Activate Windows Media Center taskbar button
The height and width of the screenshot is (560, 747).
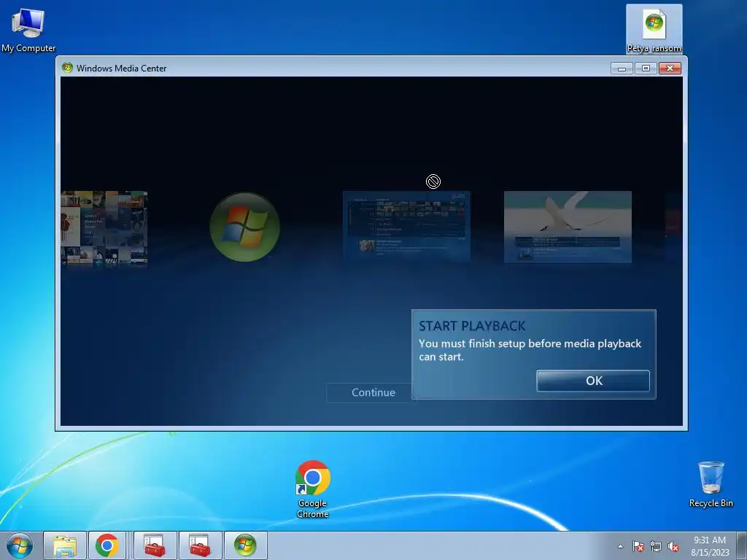tap(245, 545)
